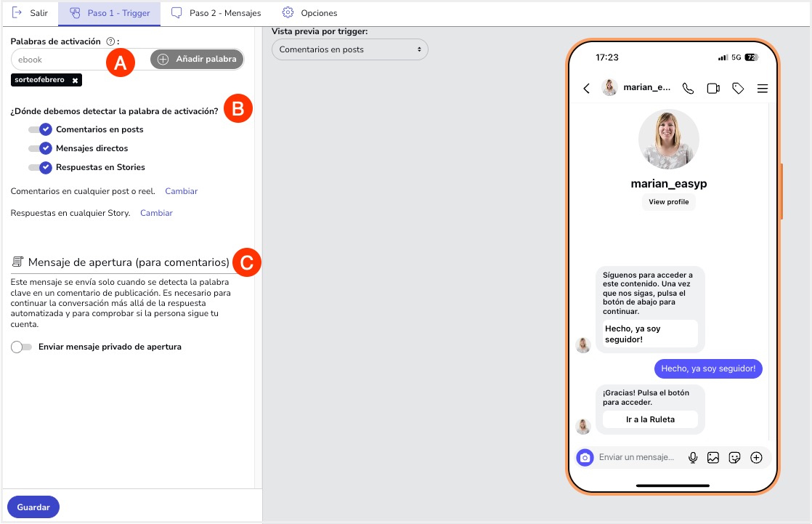Viewport: 812px width, 524px height.
Task: Toggle off Mensajes directos detection
Action: [x=40, y=148]
